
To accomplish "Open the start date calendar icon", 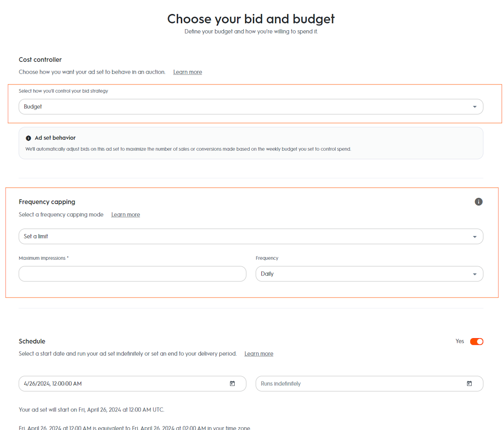I will point(232,383).
